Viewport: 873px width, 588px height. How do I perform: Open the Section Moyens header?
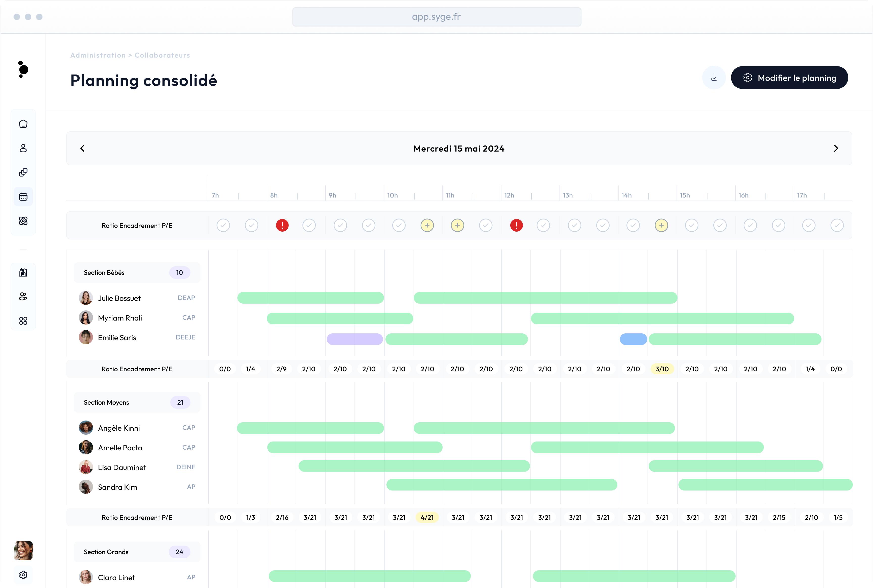137,402
